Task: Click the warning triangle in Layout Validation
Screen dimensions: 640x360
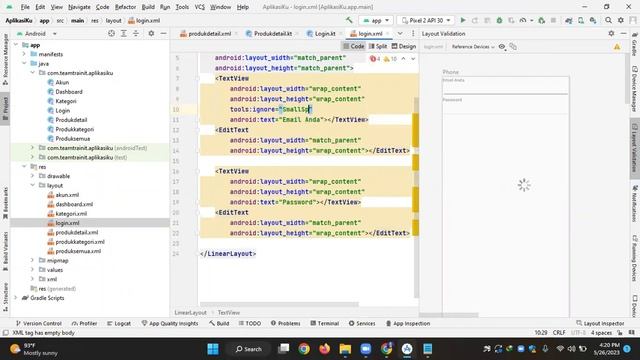Action: pyautogui.click(x=617, y=47)
